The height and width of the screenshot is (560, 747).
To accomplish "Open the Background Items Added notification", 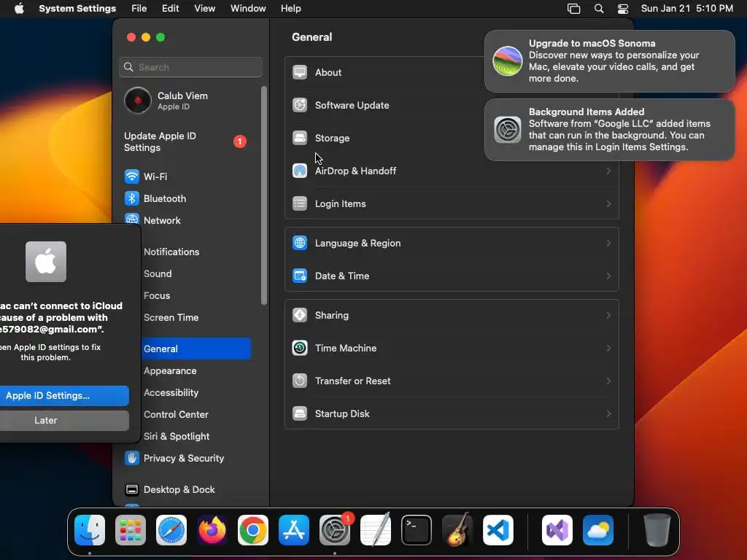I will pyautogui.click(x=609, y=130).
